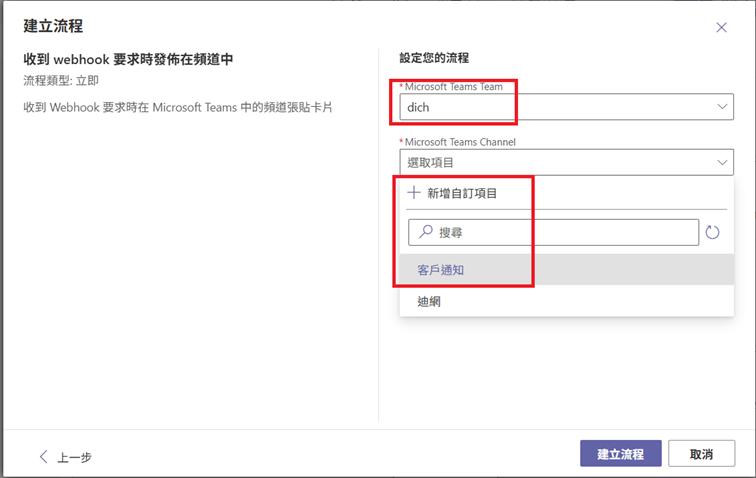
Task: Choose the 迪網 channel option
Action: pos(429,301)
